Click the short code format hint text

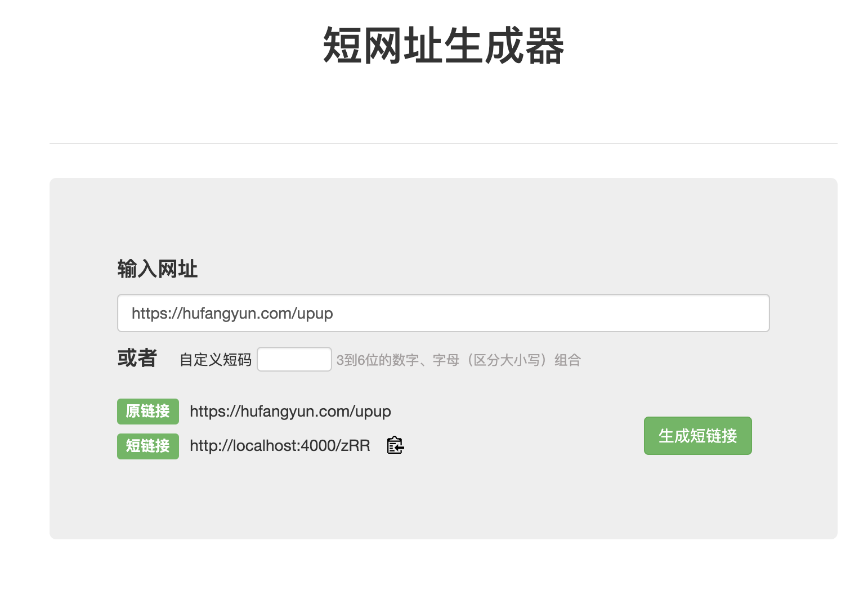459,359
